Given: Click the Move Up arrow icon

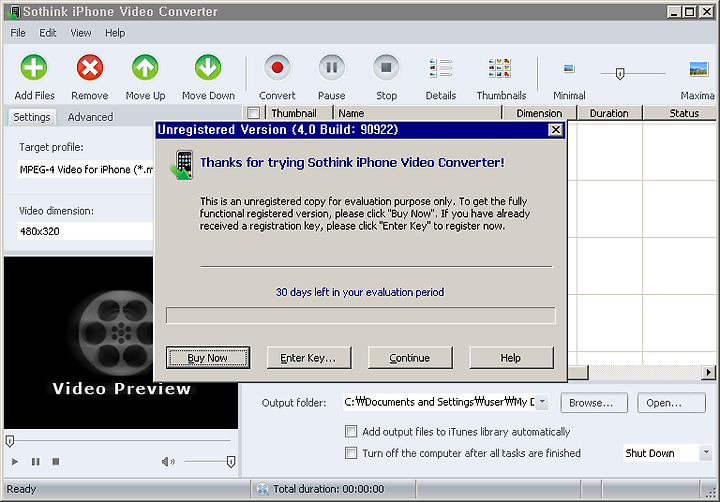Looking at the screenshot, I should point(145,68).
